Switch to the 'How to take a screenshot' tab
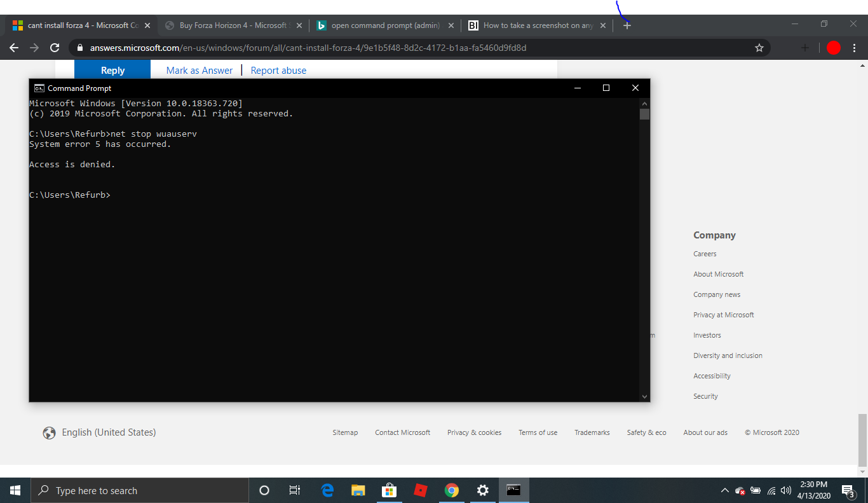Screen dimensions: 868x503 click(537, 25)
